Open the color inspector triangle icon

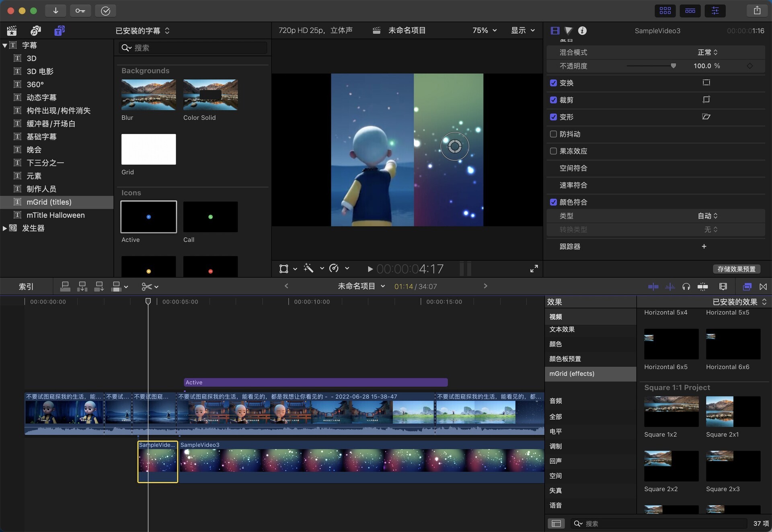(x=568, y=31)
